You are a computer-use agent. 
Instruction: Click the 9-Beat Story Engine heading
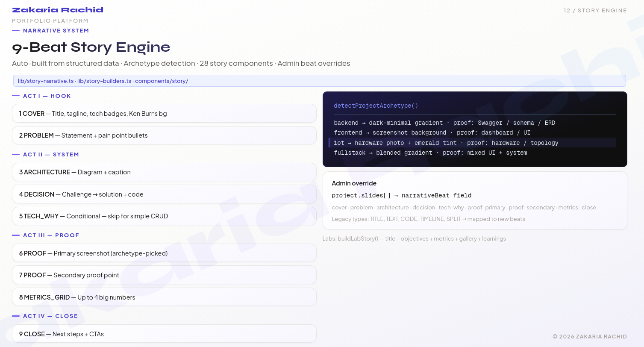pos(91,47)
